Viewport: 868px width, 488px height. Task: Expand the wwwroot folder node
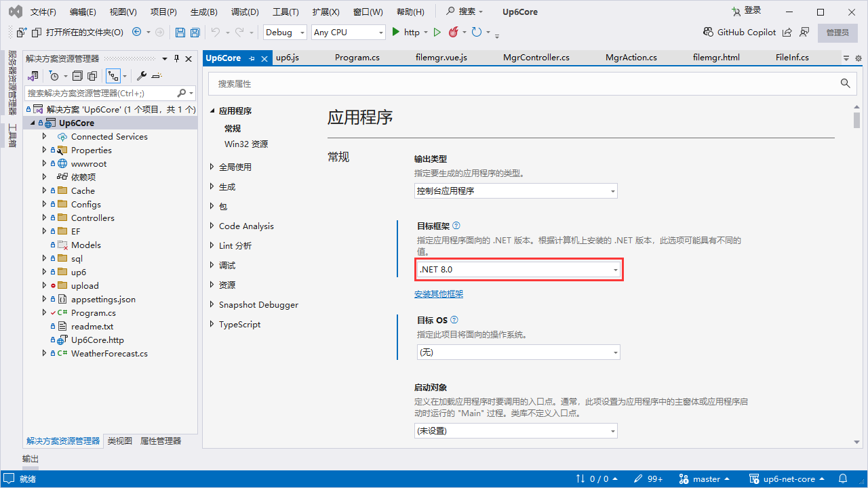coord(44,163)
